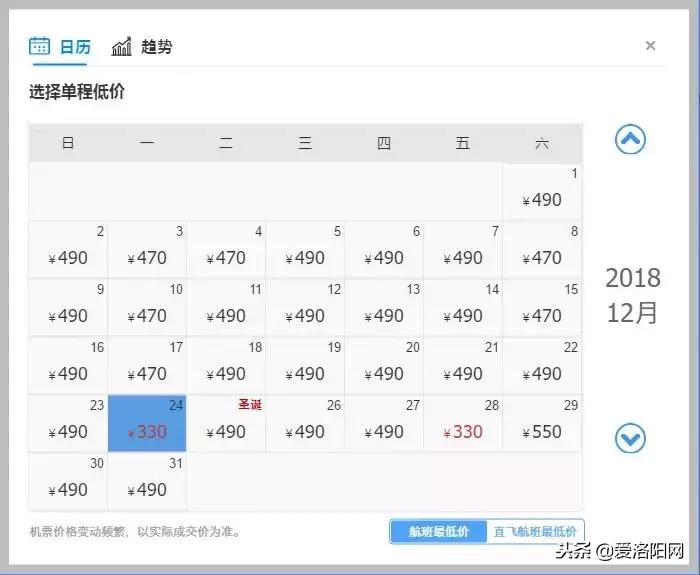Select December 30 priced ¥490

click(x=68, y=482)
